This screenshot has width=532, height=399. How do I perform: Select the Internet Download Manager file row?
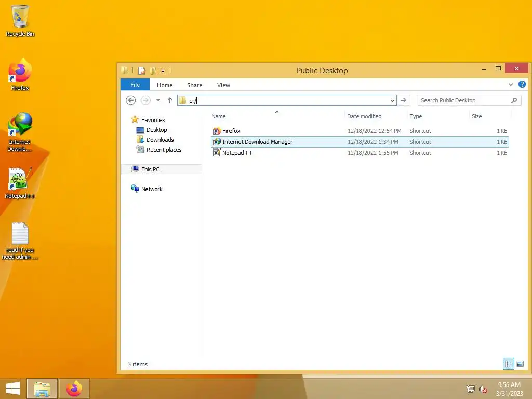click(x=360, y=142)
